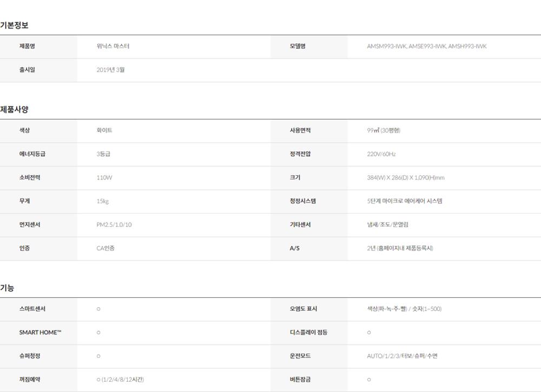The height and width of the screenshot is (392, 541).
Task: Select the 제품사양 section heading
Action: tap(15, 109)
